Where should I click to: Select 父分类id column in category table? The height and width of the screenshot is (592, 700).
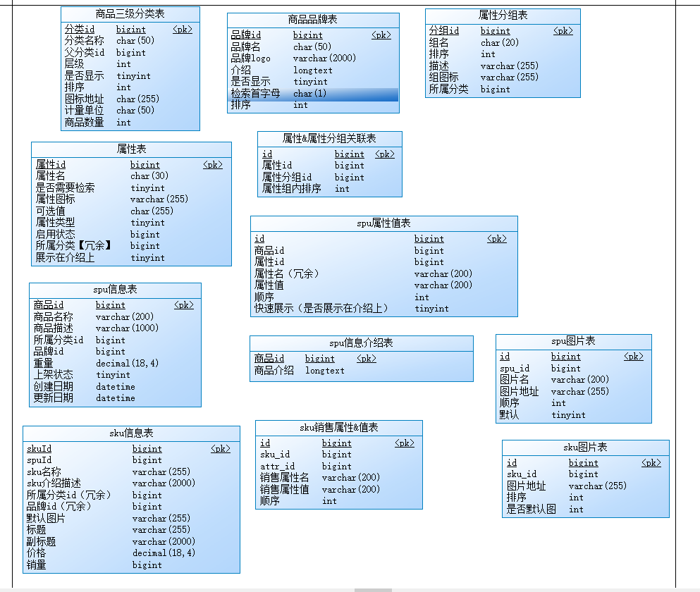[x=130, y=53]
